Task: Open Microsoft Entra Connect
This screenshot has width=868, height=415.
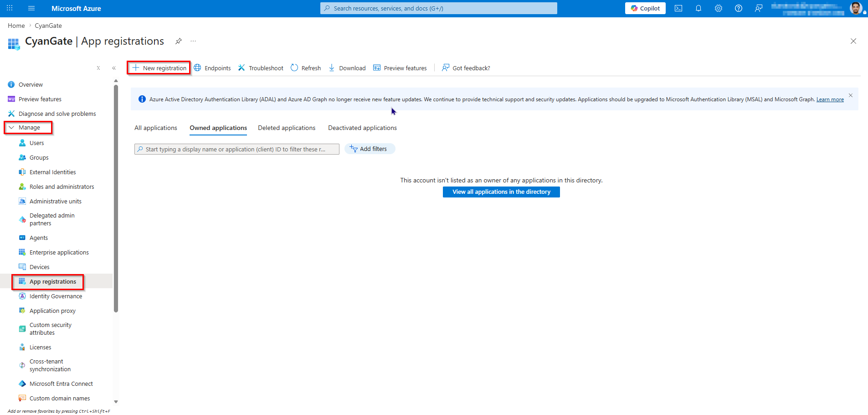Action: (62, 384)
